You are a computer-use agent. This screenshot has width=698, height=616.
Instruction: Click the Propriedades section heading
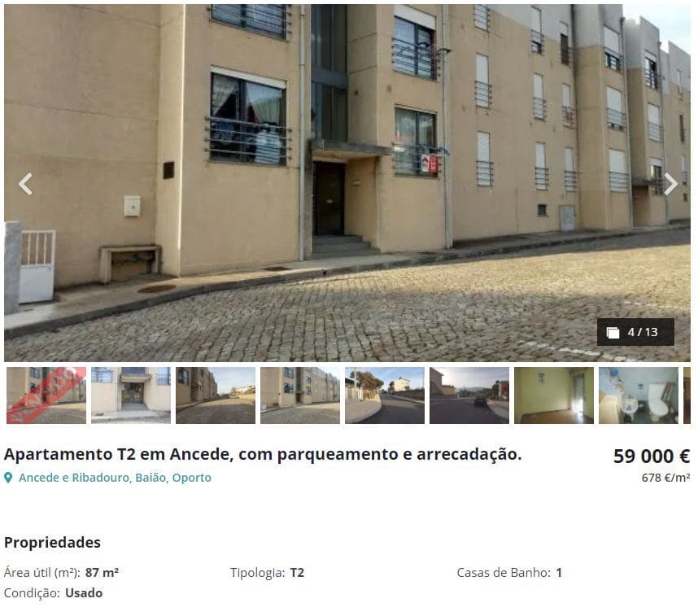[x=52, y=543]
